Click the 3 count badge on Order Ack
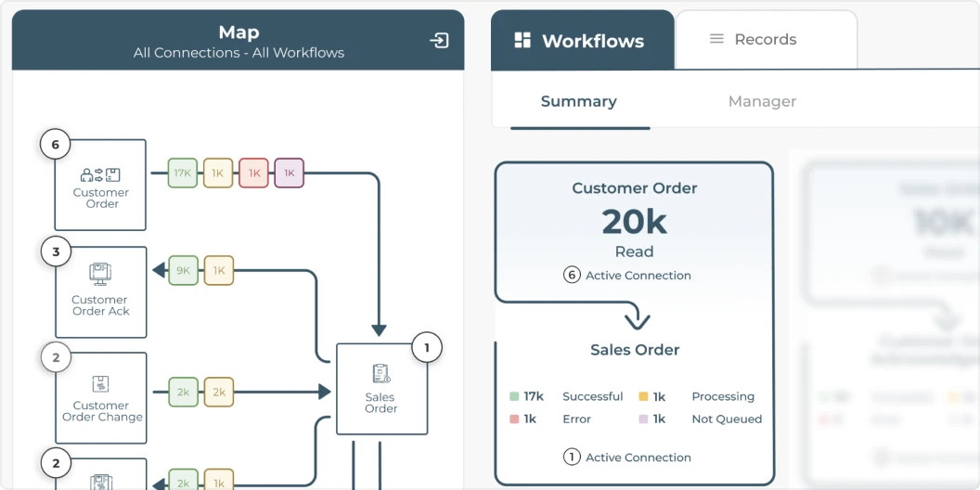Screen dimensions: 980x490 click(57, 252)
